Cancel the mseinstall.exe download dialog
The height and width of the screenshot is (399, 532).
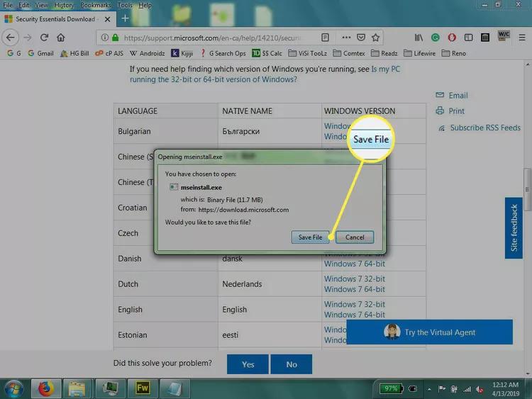tap(355, 237)
